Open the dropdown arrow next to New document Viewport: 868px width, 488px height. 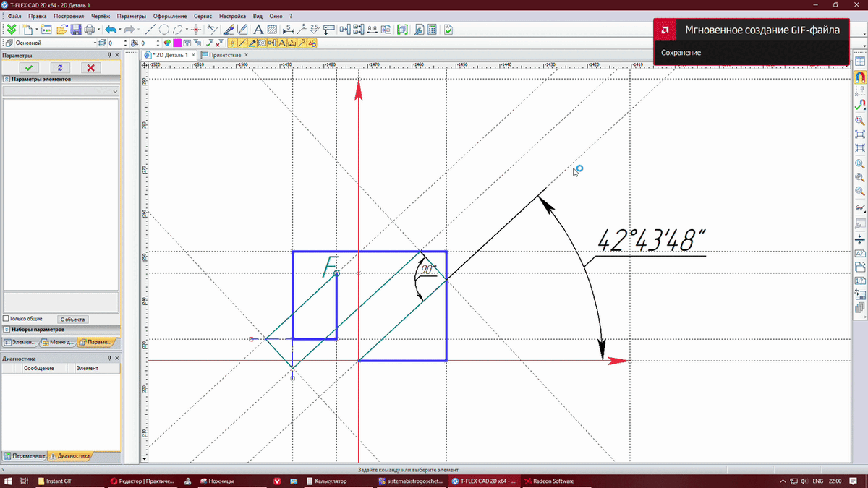pyautogui.click(x=37, y=30)
